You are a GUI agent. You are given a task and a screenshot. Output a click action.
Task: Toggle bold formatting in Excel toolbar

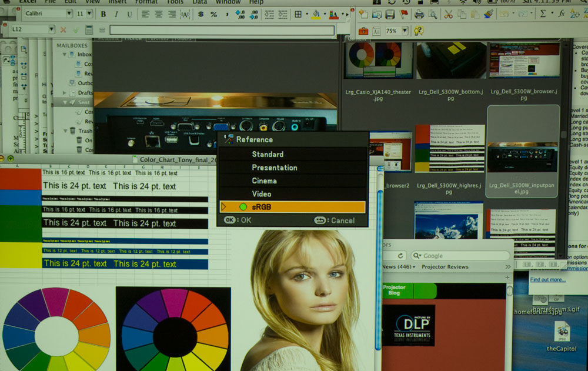(x=103, y=14)
